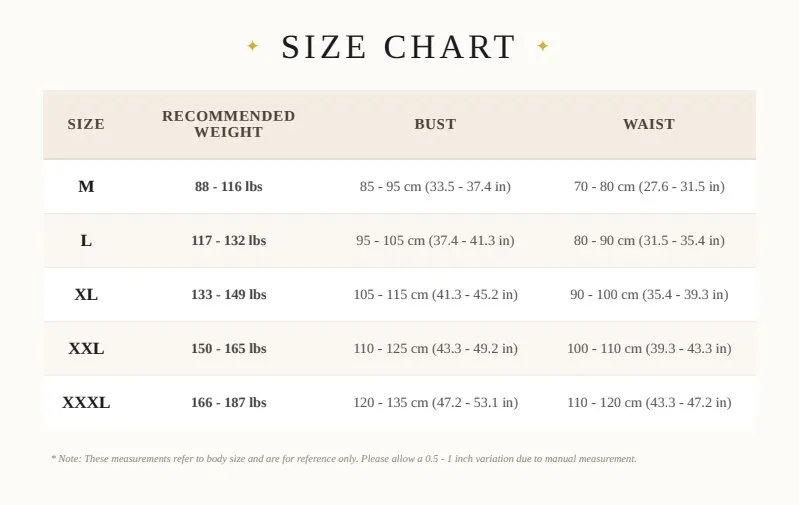Click the 133 - 149 lbs weight cell
The width and height of the screenshot is (799, 505).
point(229,295)
